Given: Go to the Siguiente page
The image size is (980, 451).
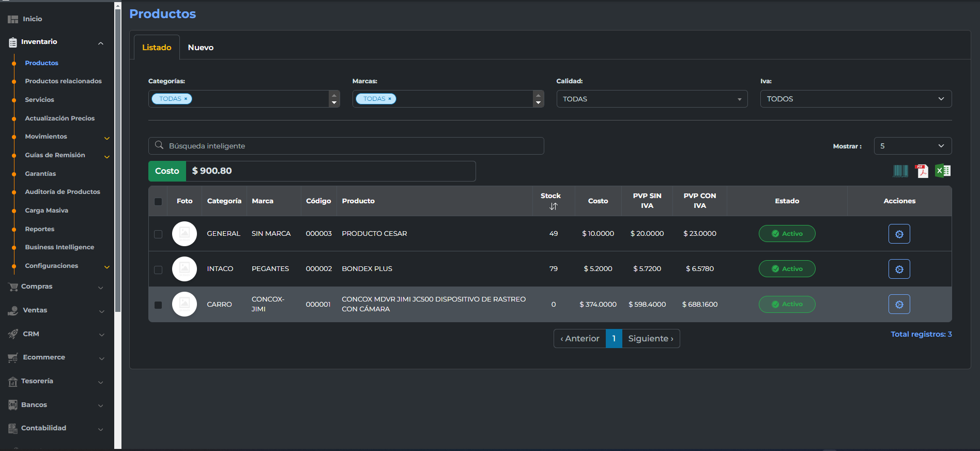Looking at the screenshot, I should tap(650, 339).
